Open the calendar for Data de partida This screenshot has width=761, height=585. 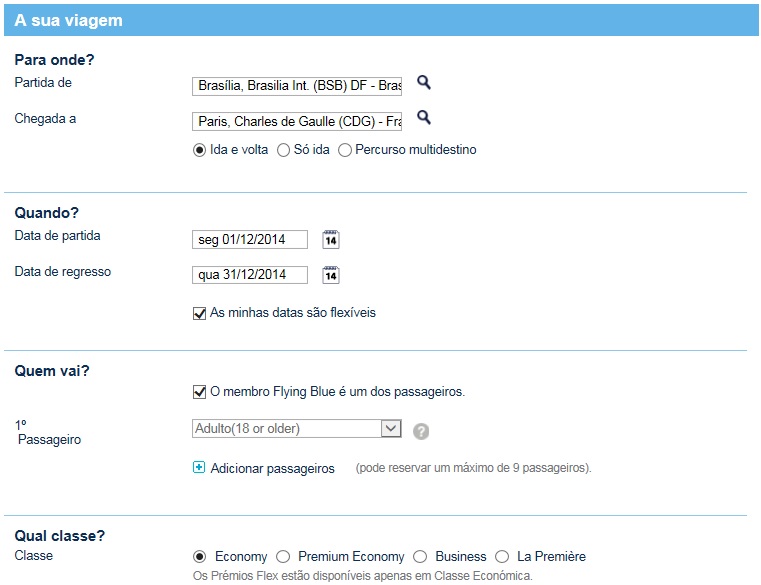331,239
